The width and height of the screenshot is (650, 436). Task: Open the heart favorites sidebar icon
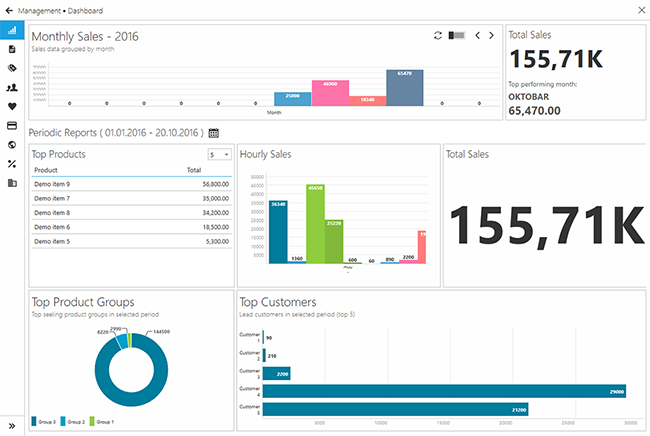point(11,106)
